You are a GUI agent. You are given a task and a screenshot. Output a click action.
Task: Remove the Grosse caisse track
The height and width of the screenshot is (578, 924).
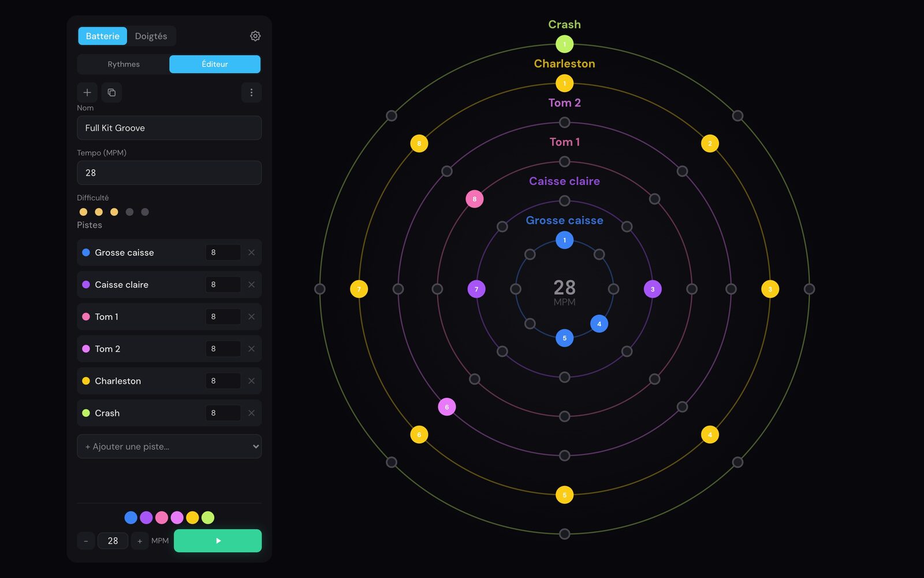pyautogui.click(x=251, y=253)
